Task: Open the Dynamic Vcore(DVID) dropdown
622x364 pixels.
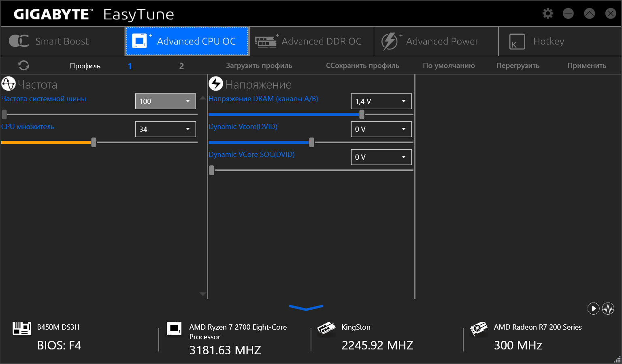Action: click(381, 129)
